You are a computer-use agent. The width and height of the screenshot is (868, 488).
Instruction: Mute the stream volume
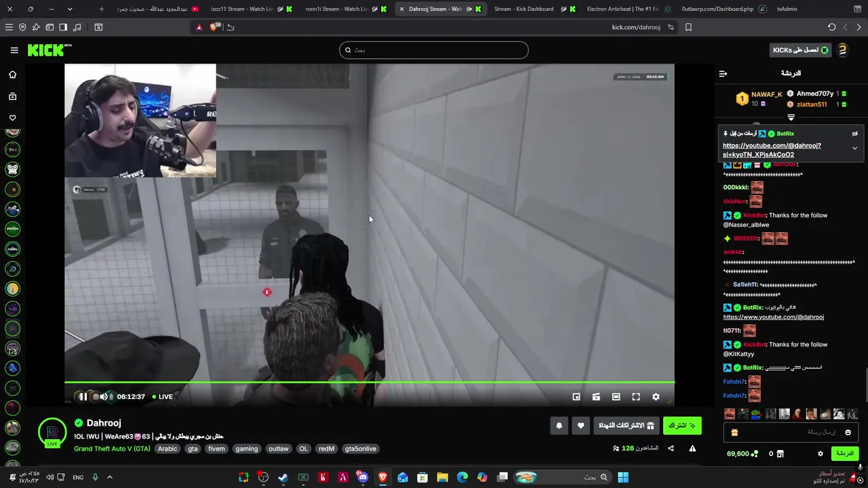tap(104, 396)
